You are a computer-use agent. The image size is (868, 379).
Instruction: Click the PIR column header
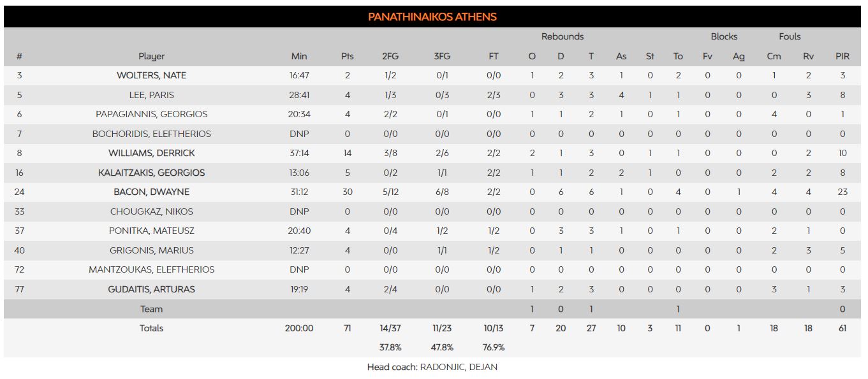[x=842, y=56]
